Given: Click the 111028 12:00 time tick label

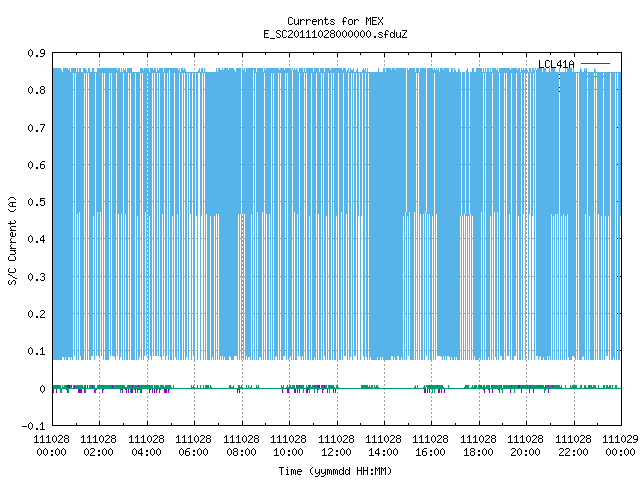Looking at the screenshot, I should pos(336,446).
